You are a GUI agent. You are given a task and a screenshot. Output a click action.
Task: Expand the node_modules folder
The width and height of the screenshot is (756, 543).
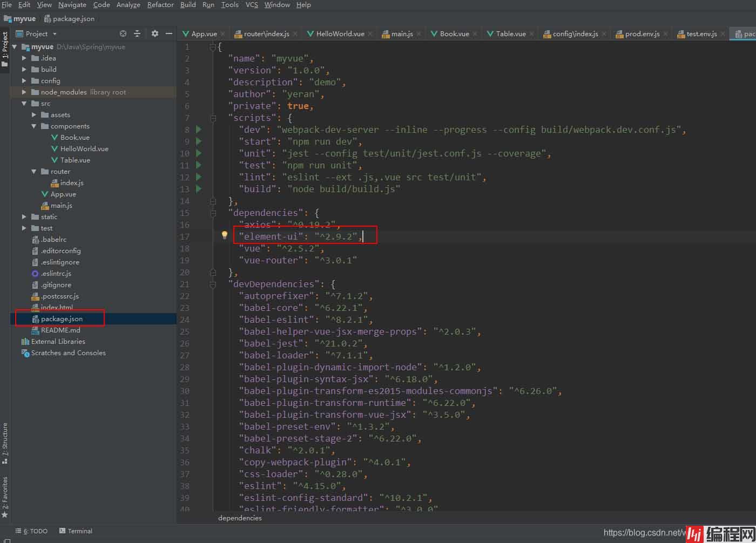pos(24,92)
